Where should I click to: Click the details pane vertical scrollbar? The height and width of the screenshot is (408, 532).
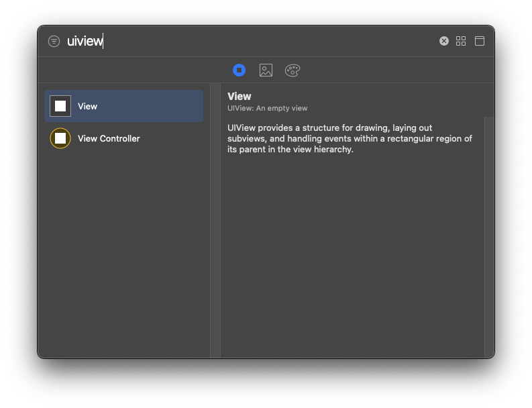tap(489, 237)
